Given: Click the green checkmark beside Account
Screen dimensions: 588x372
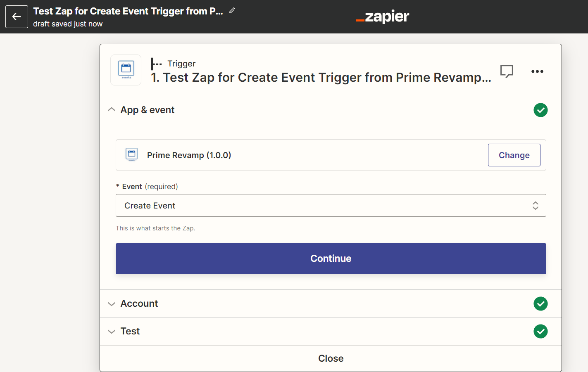Looking at the screenshot, I should (x=540, y=304).
